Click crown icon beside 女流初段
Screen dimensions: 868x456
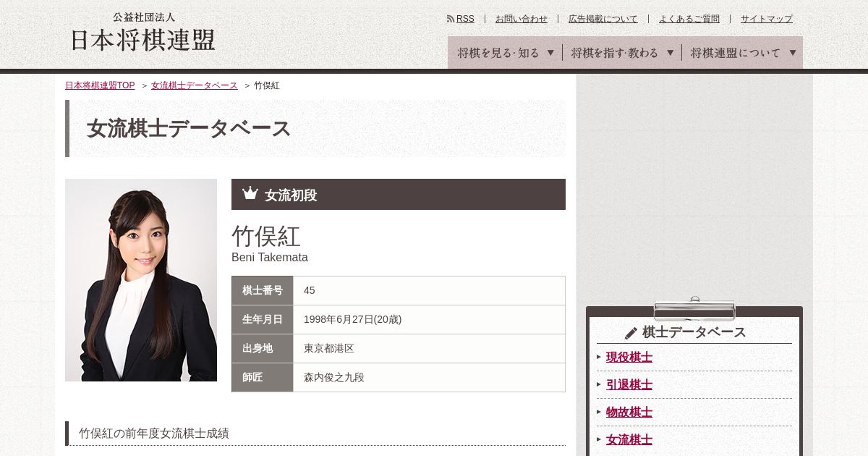point(250,193)
